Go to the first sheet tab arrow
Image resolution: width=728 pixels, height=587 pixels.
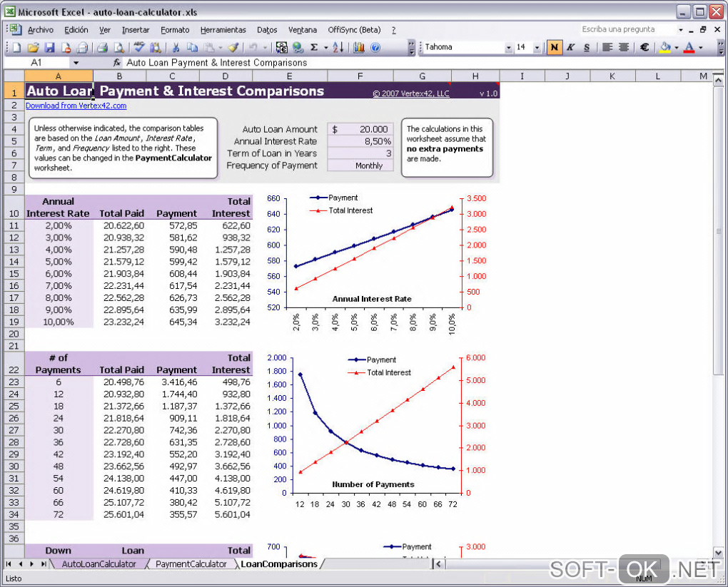[9, 563]
